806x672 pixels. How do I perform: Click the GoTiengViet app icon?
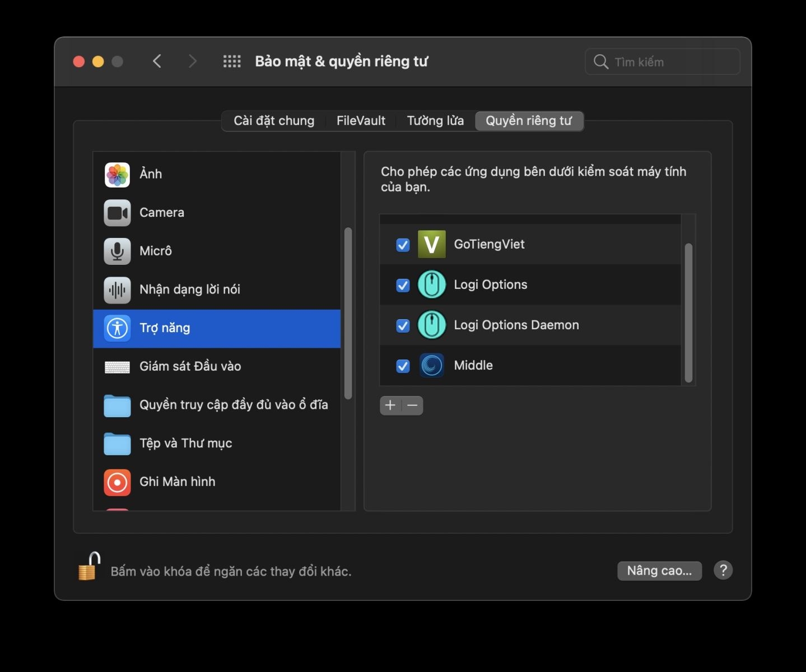click(x=432, y=244)
